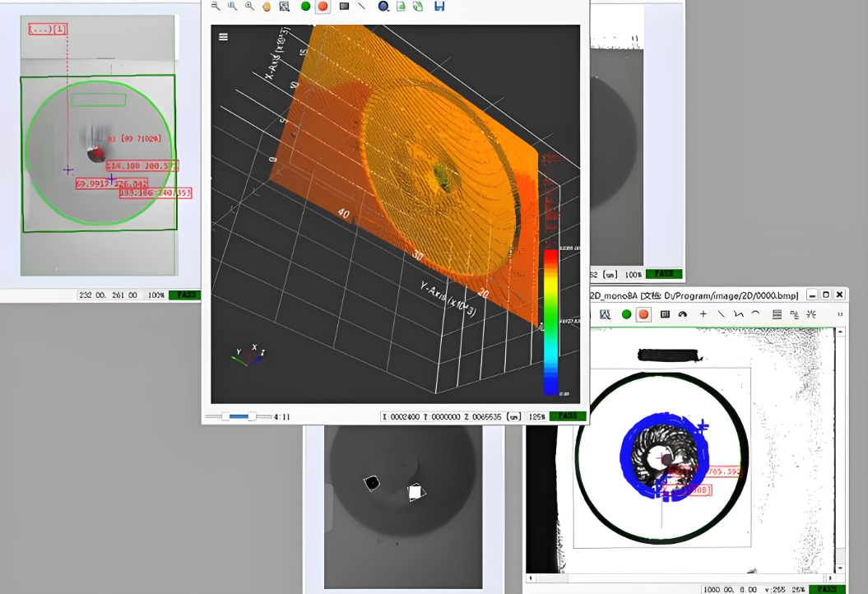Screen dimensions: 868x594
Task: Select the crosshair point tool in 2D toolbar
Action: tap(703, 314)
